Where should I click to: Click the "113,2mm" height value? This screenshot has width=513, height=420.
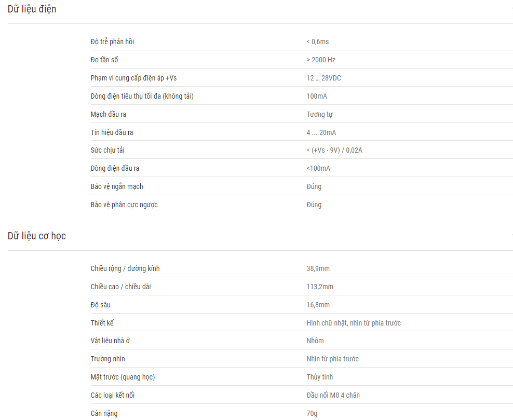click(320, 287)
